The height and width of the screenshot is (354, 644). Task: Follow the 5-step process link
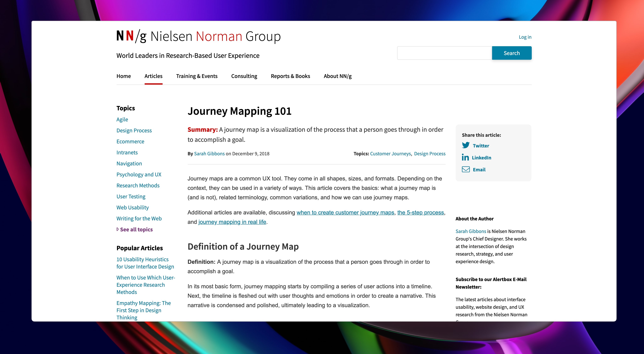point(420,212)
